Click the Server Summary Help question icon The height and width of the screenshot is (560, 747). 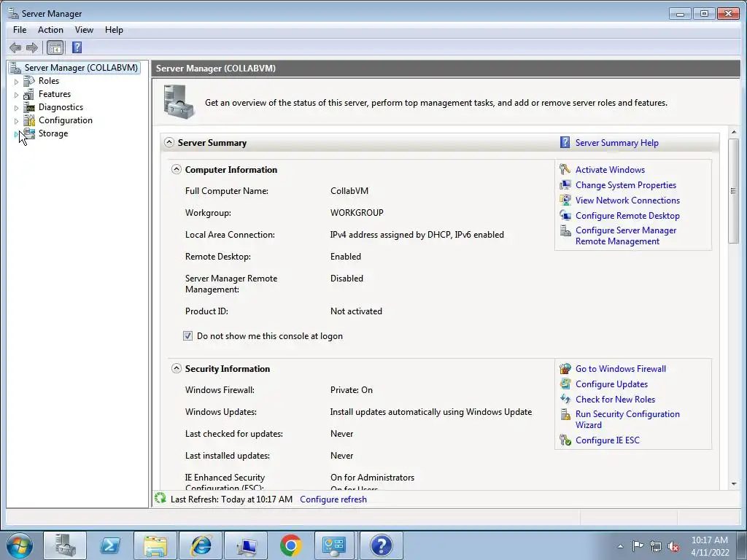565,142
